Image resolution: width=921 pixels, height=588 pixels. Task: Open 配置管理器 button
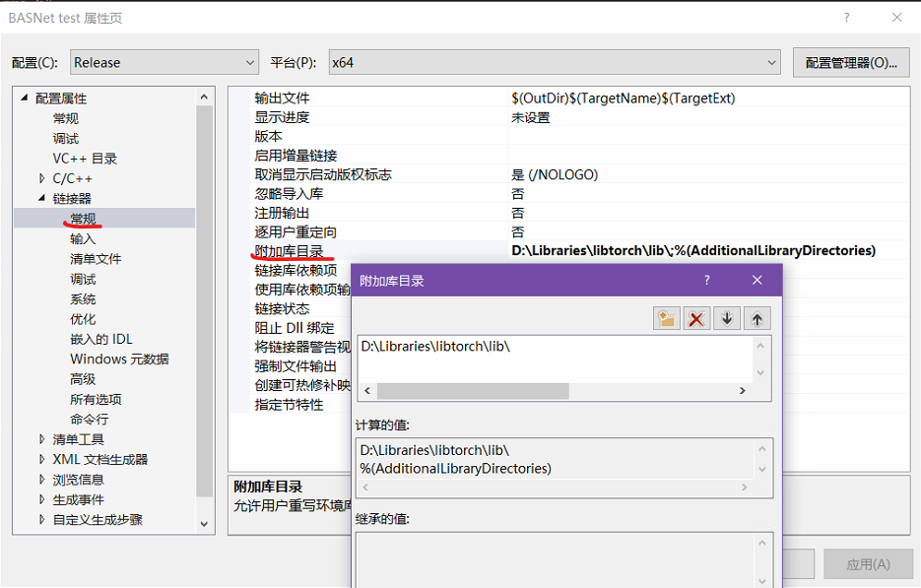point(851,62)
